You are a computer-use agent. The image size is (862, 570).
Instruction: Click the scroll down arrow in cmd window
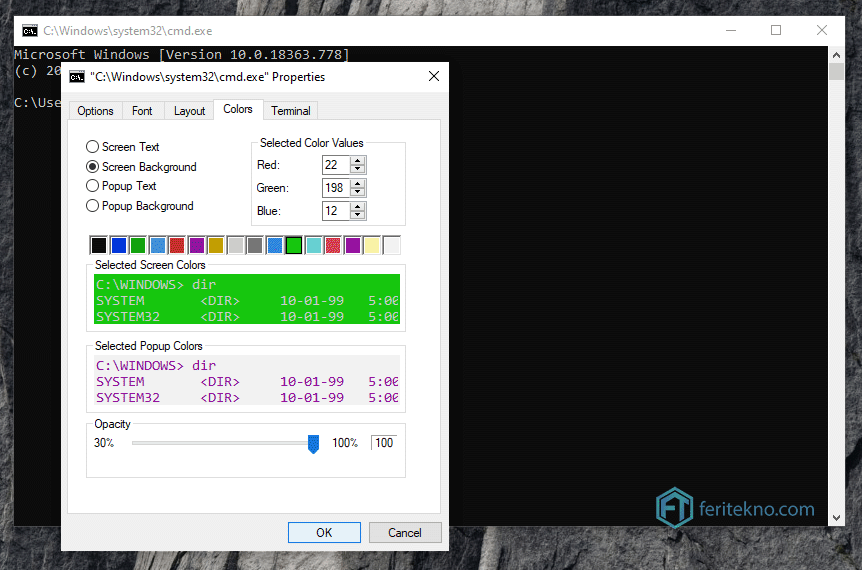click(836, 517)
